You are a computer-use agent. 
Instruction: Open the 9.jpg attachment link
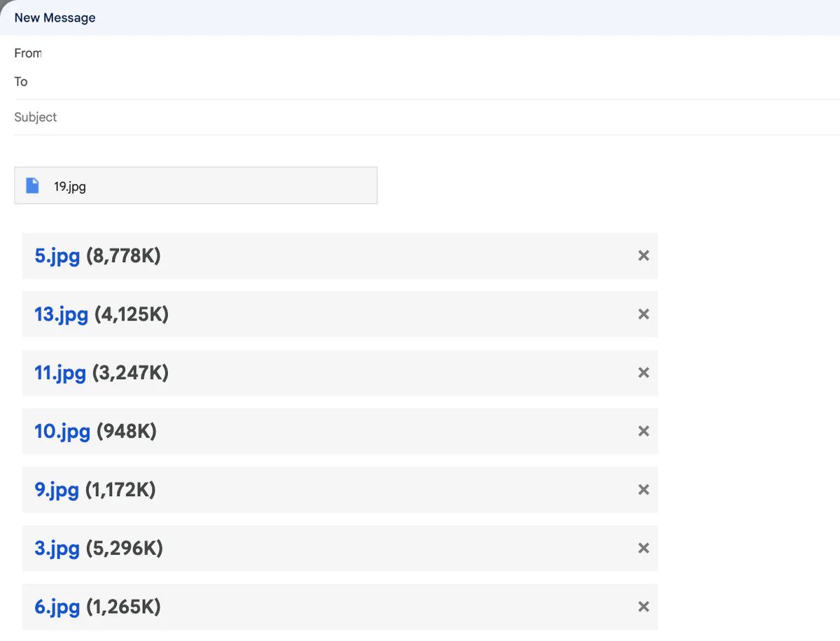[57, 490]
